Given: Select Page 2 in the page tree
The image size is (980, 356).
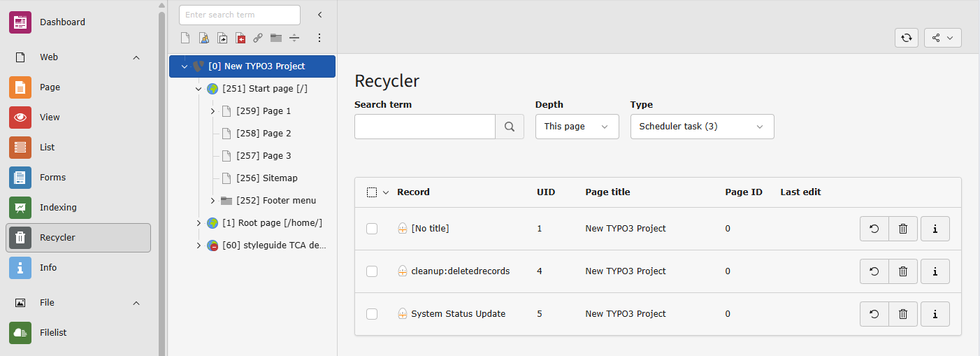Looking at the screenshot, I should tap(264, 134).
